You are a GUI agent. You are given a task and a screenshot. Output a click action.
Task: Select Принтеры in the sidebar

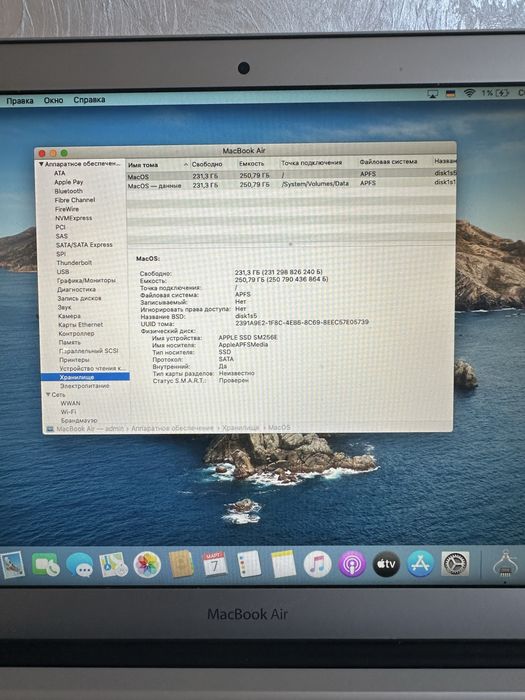[x=74, y=360]
